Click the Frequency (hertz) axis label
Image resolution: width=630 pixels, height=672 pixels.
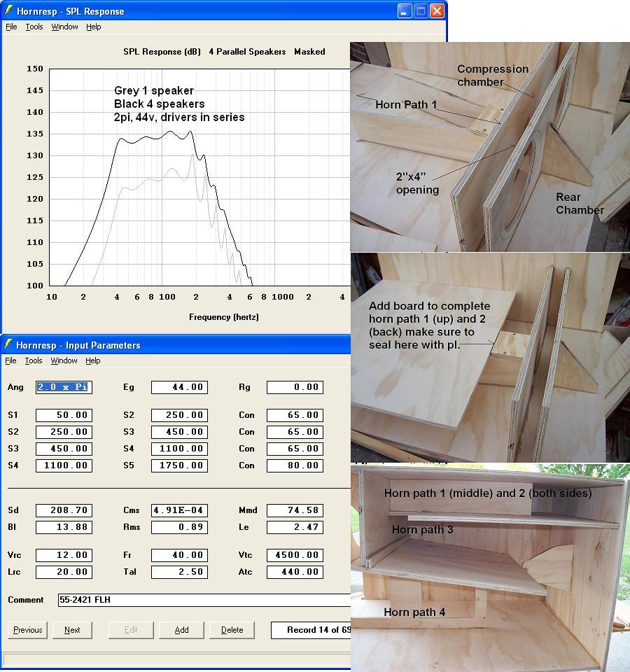point(224,317)
